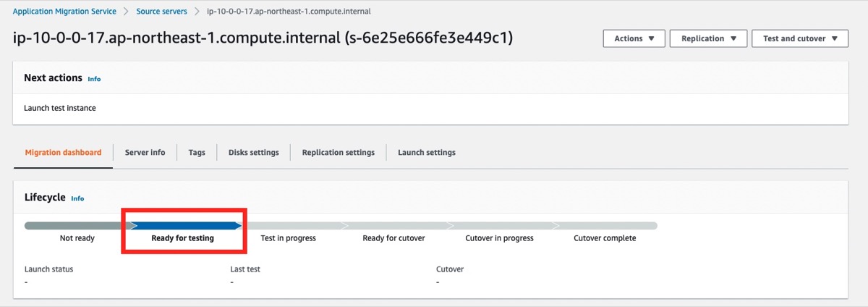Click the Test in progress lifecycle stage

[x=288, y=238]
